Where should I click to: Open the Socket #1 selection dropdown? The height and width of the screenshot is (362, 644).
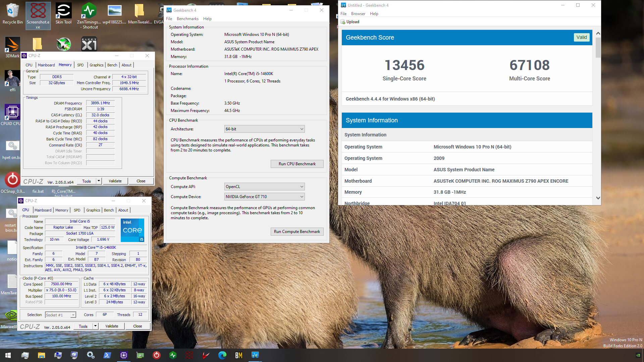[x=60, y=315]
